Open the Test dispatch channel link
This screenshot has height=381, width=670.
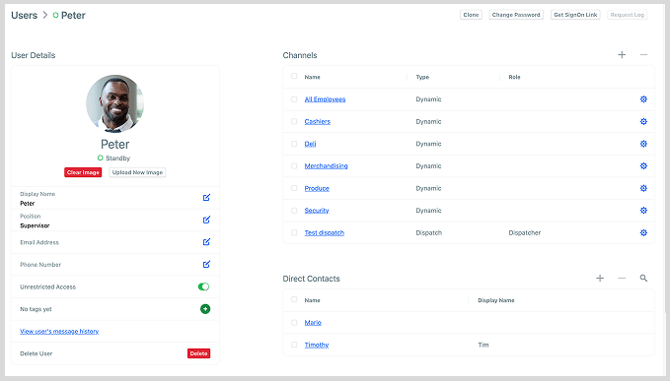pyautogui.click(x=324, y=233)
